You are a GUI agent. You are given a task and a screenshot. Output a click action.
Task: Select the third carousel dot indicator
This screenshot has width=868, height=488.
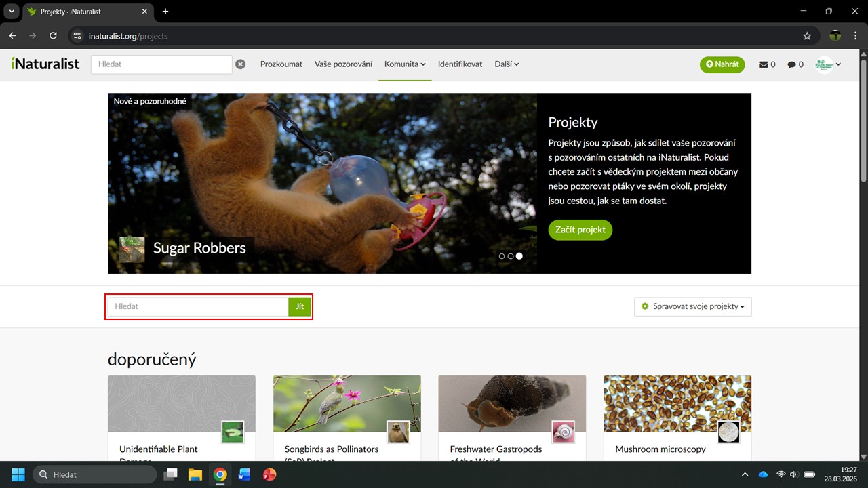pyautogui.click(x=519, y=256)
